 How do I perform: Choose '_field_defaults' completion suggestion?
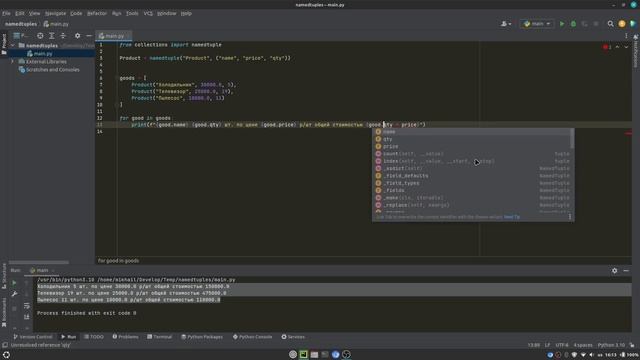pos(471,176)
